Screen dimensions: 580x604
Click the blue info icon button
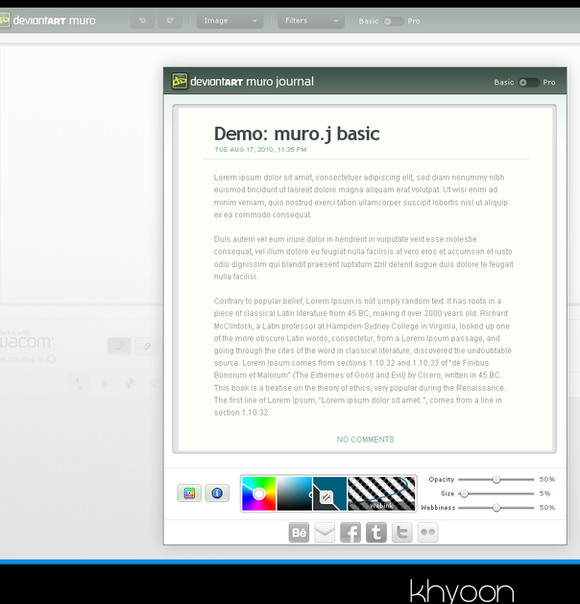pyautogui.click(x=217, y=493)
